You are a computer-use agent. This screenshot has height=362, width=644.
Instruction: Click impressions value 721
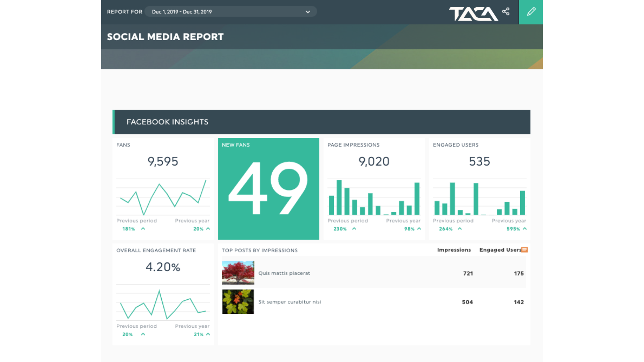point(468,274)
